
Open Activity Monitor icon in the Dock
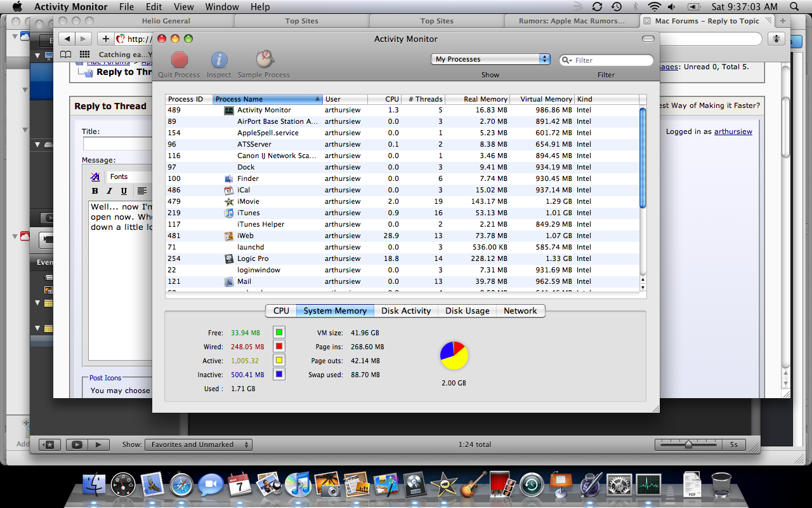click(648, 485)
